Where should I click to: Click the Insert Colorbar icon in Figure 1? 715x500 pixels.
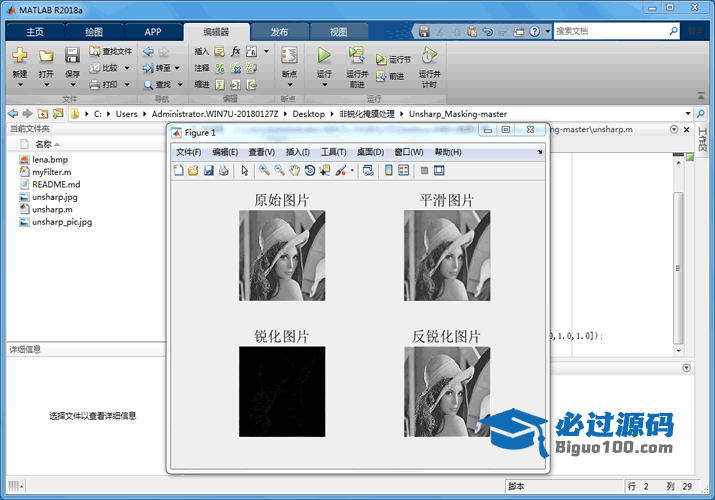click(389, 170)
